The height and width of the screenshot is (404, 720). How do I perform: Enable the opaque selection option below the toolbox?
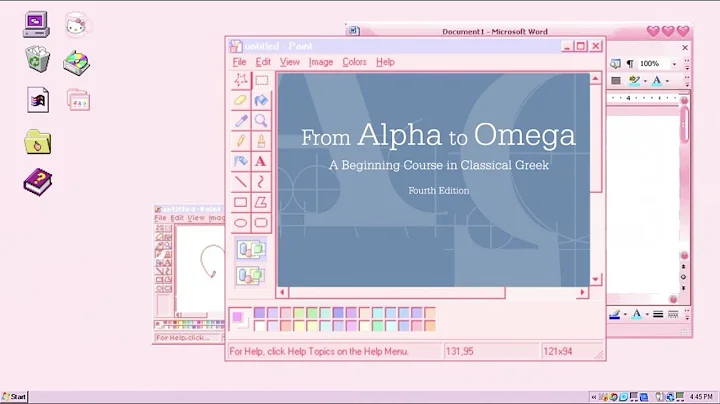(251, 249)
